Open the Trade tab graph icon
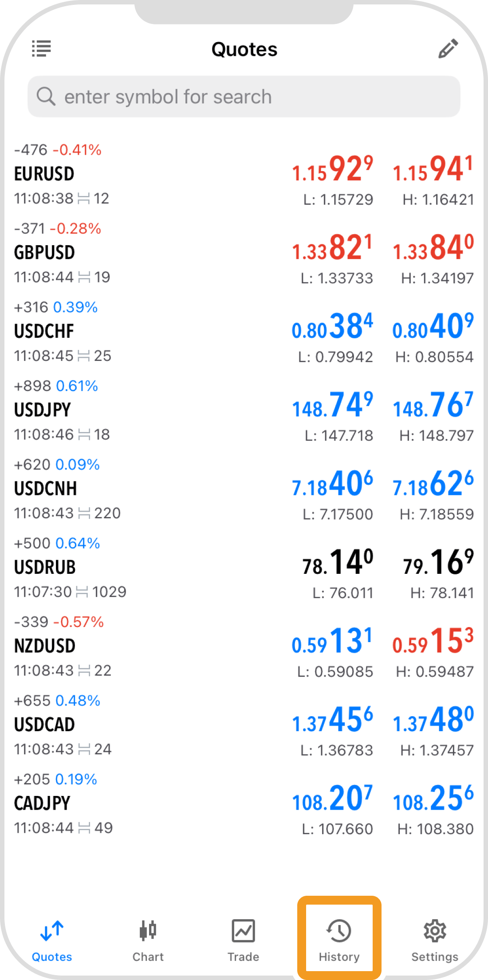Image resolution: width=488 pixels, height=980 pixels. (x=244, y=930)
